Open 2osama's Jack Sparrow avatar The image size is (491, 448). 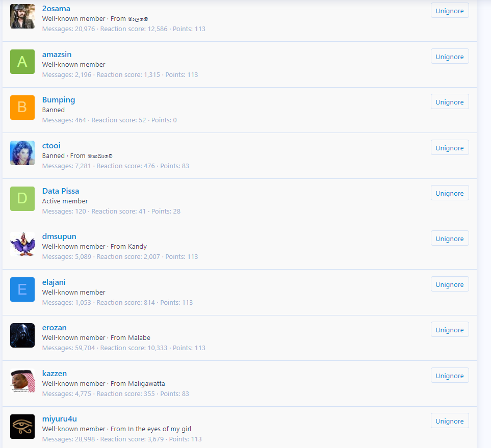coord(22,16)
